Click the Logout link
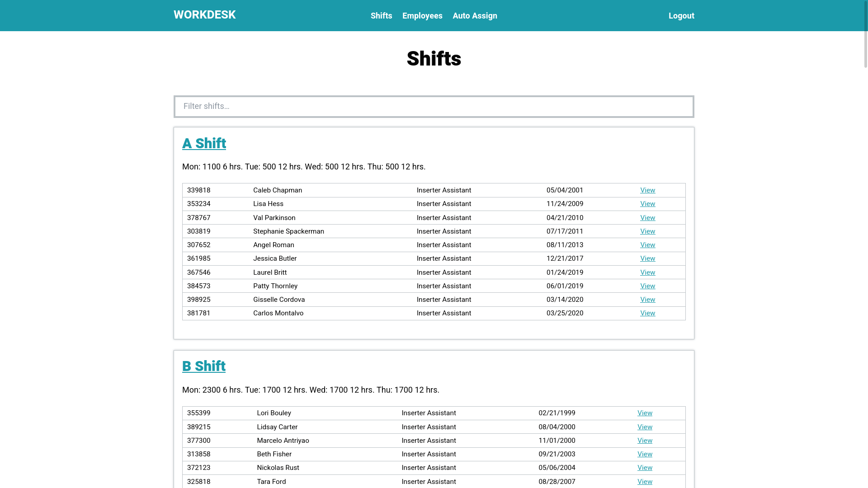The image size is (868, 488). click(x=681, y=16)
